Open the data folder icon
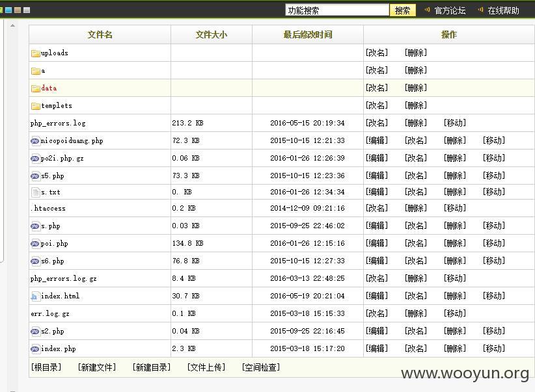Viewport: 535px width, 392px height. (x=36, y=88)
